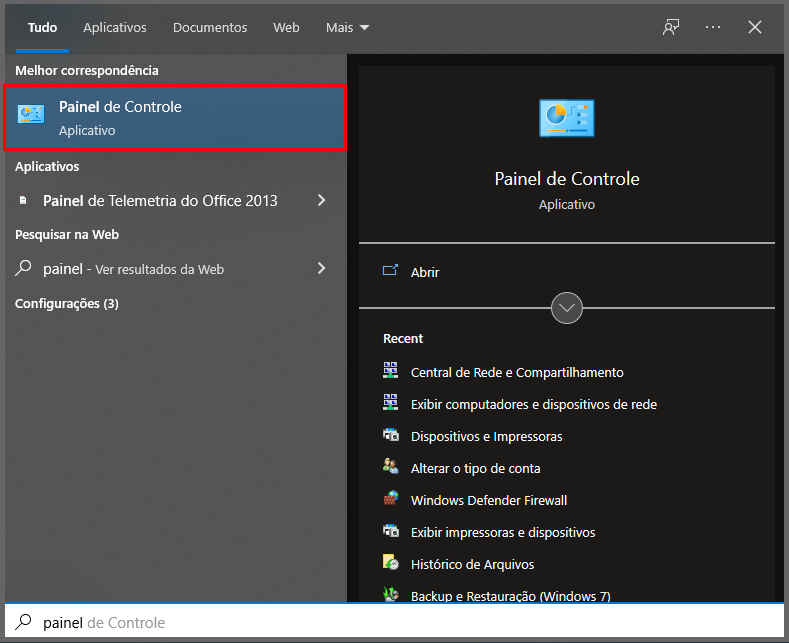Open Histórico de Arquivos
Viewport: 789px width, 643px height.
[x=472, y=565]
